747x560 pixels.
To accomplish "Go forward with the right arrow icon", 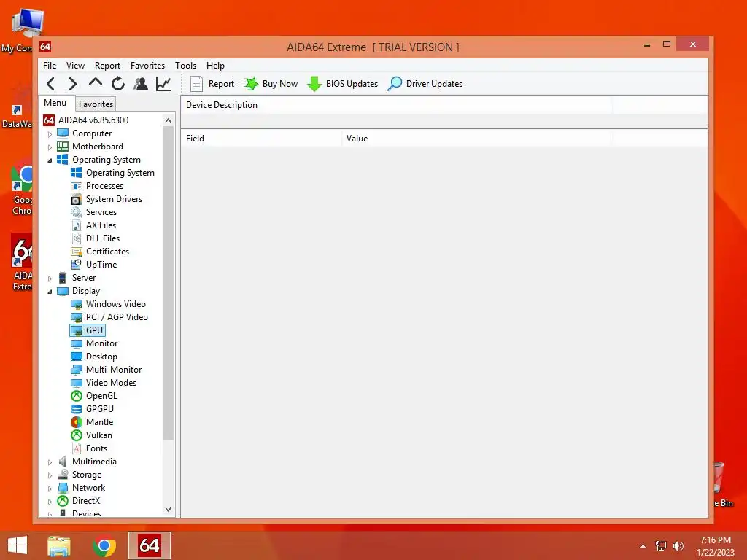I will click(x=72, y=84).
